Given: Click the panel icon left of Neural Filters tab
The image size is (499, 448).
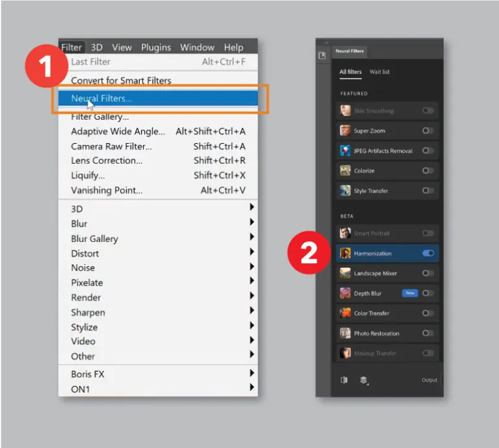Looking at the screenshot, I should tap(322, 56).
